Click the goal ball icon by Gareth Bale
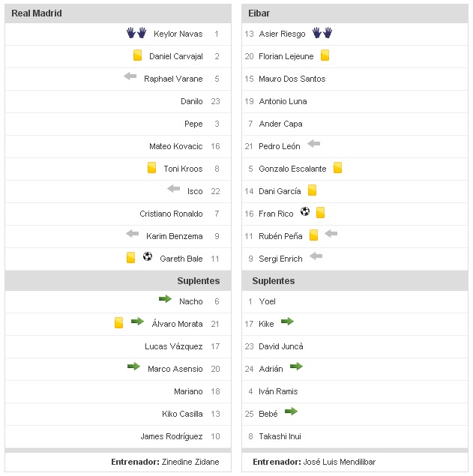 point(148,257)
